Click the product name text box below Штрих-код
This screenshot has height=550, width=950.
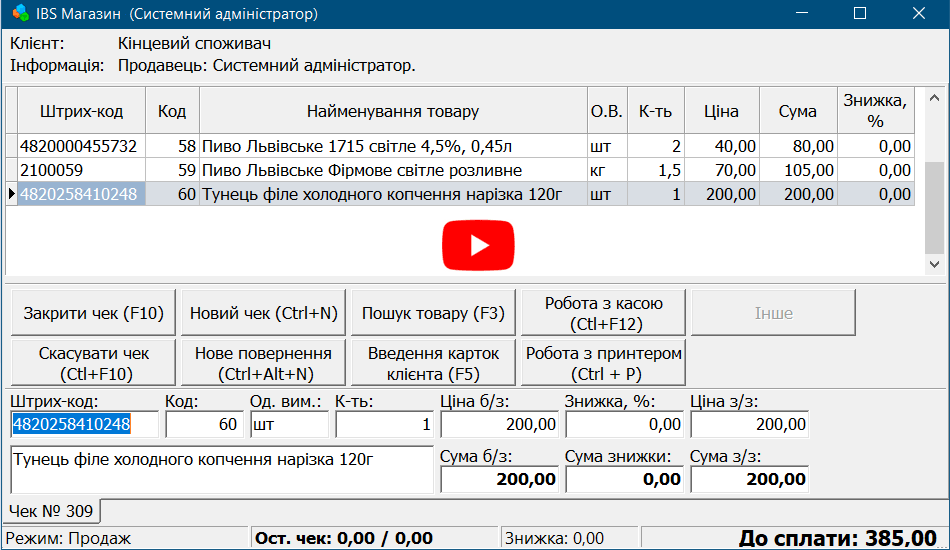point(222,469)
